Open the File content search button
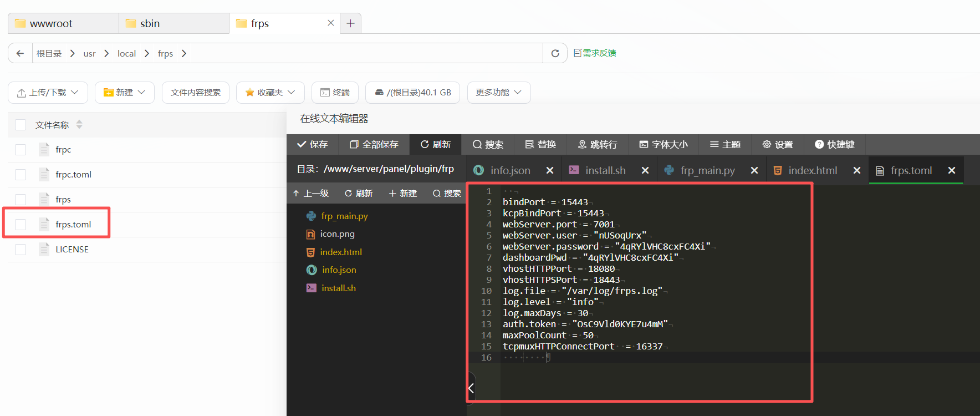The image size is (980, 416). click(x=195, y=93)
